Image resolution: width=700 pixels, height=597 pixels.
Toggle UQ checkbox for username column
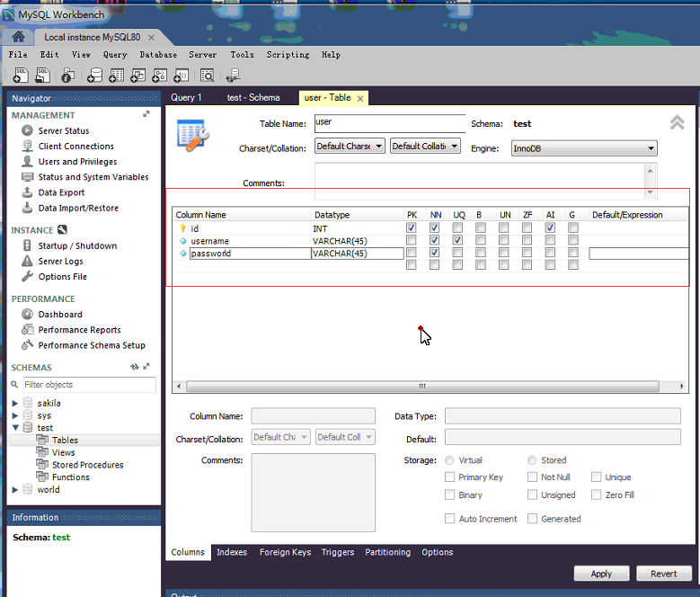click(457, 240)
